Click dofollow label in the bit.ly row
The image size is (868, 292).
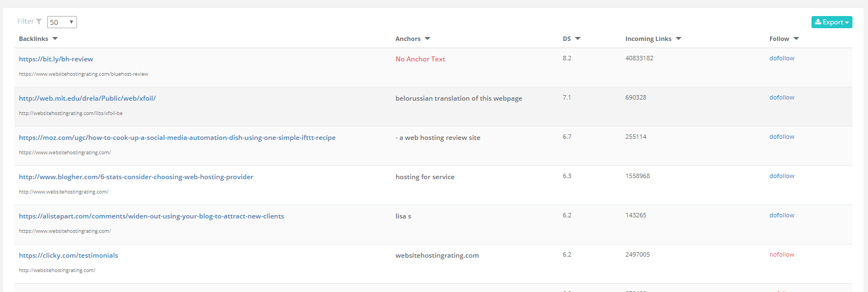782,58
